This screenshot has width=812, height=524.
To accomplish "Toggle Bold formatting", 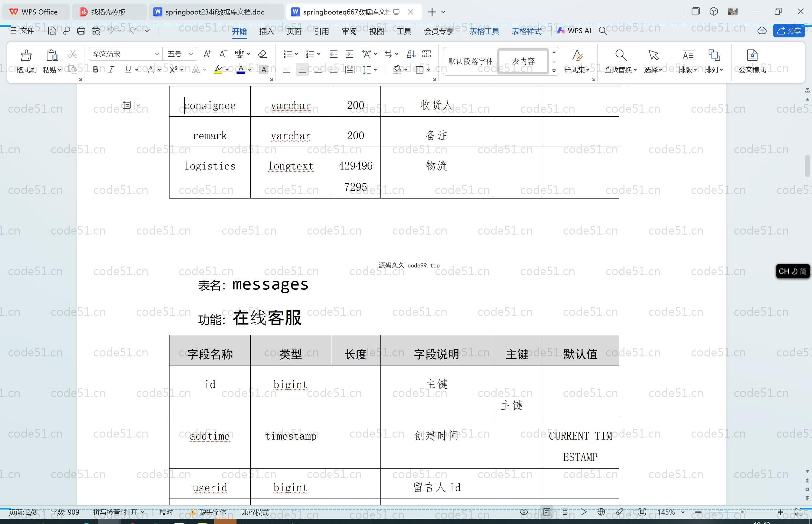I will [x=96, y=70].
